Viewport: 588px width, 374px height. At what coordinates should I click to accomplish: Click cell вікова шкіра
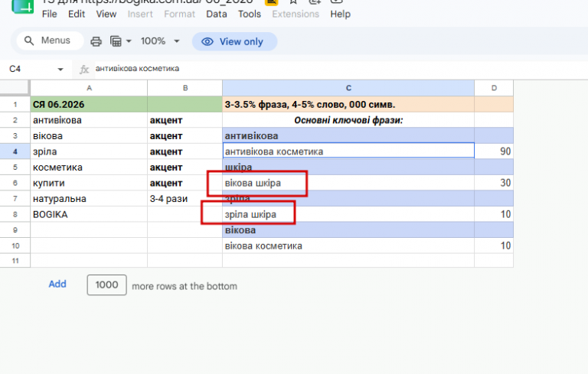tap(348, 183)
